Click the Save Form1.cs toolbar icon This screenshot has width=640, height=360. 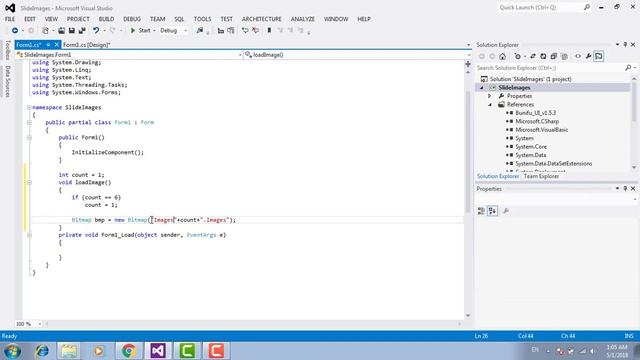[71, 31]
